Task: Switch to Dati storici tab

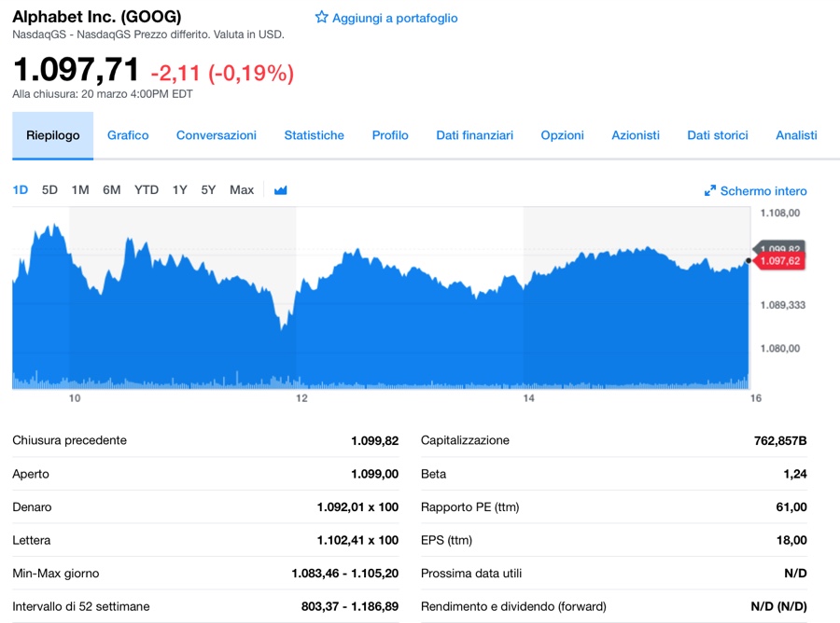Action: click(x=718, y=135)
